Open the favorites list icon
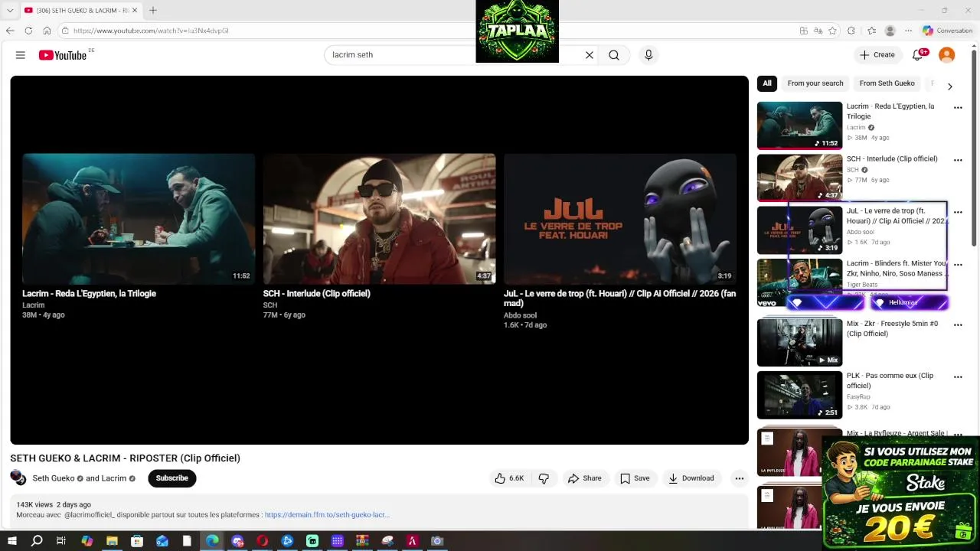The height and width of the screenshot is (551, 980). (871, 31)
